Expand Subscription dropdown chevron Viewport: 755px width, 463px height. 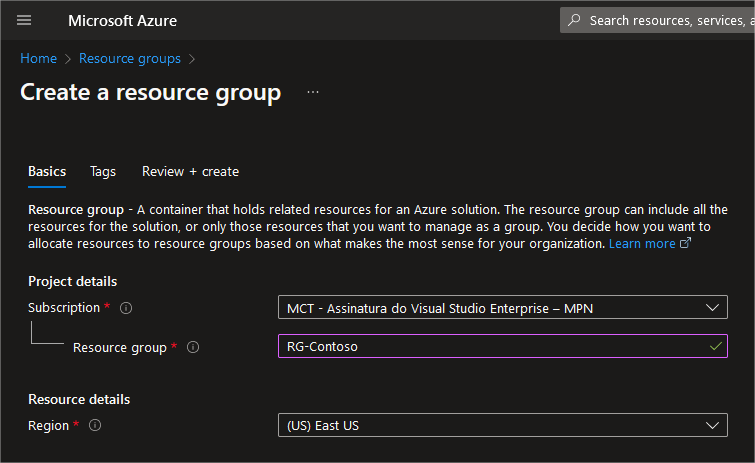tap(712, 308)
